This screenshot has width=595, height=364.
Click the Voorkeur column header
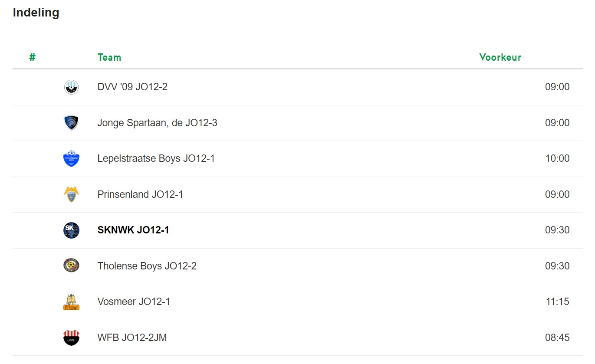click(x=500, y=57)
